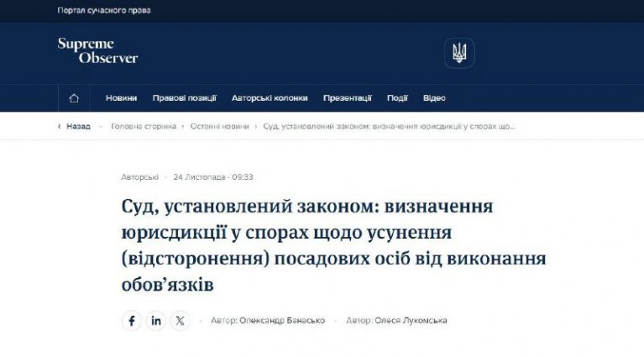Click the Supreme Observer logo
Image resolution: width=644 pixels, height=357 pixels.
[97, 51]
